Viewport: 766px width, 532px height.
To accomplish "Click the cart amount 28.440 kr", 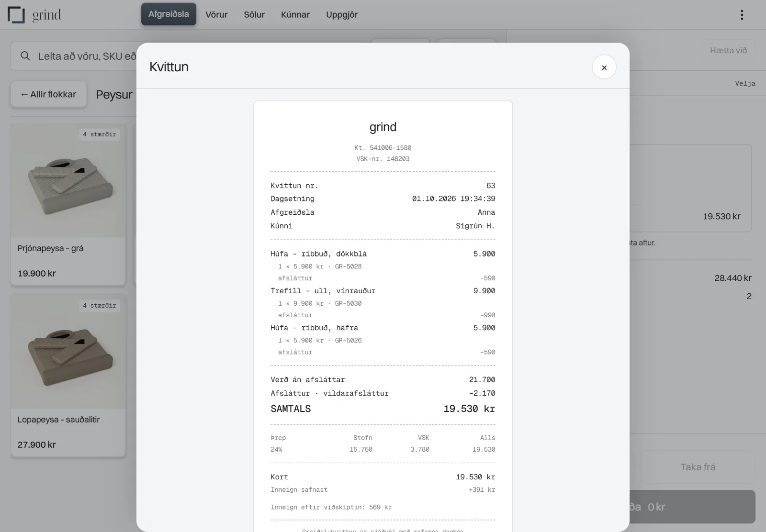I will point(733,278).
